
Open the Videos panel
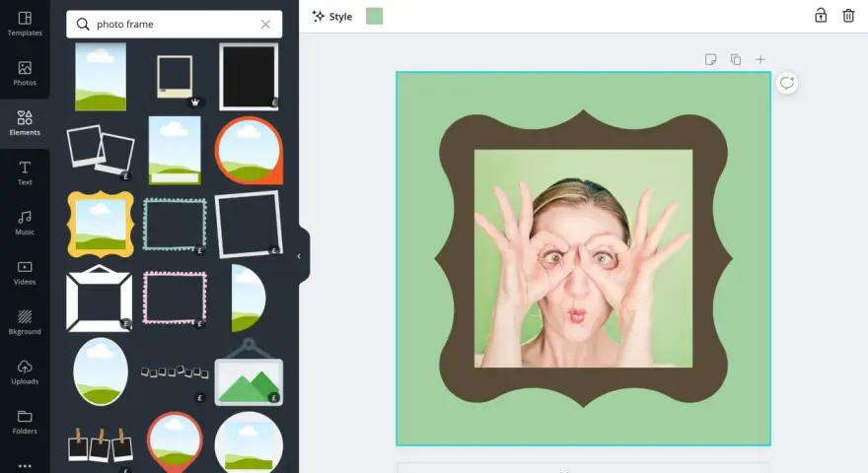[25, 273]
